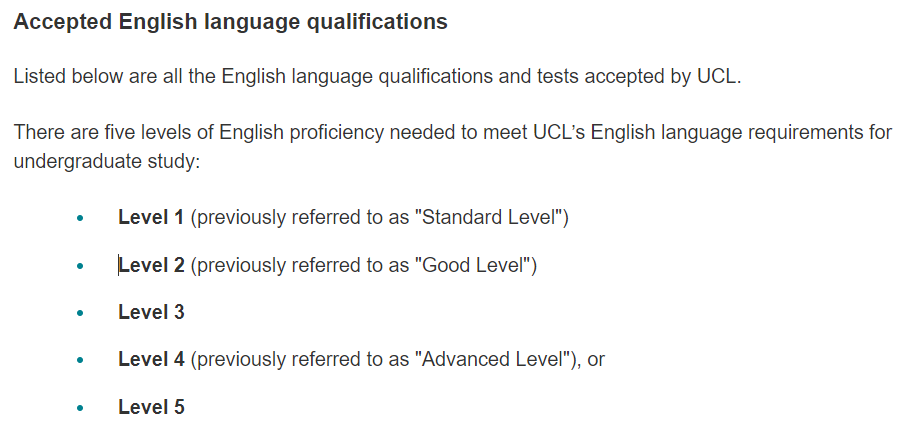Image resolution: width=920 pixels, height=436 pixels.
Task: Click the quoted phrase "Good Level"
Action: (473, 265)
